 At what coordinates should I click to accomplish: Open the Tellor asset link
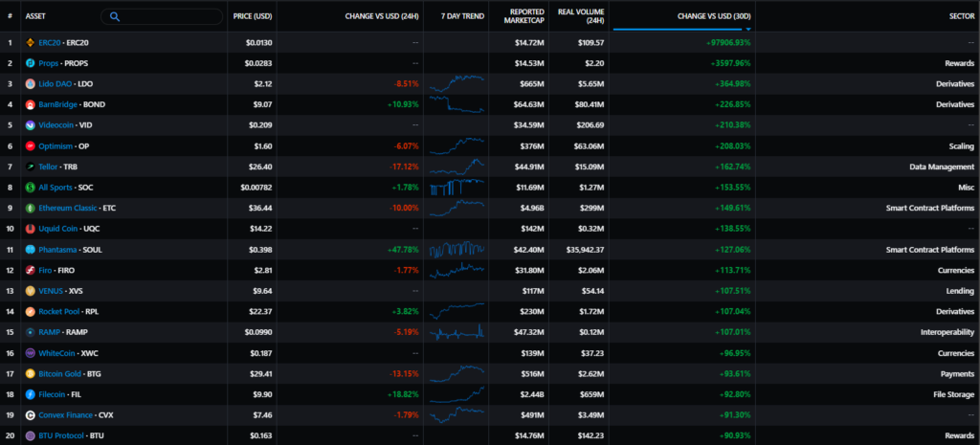coord(51,167)
